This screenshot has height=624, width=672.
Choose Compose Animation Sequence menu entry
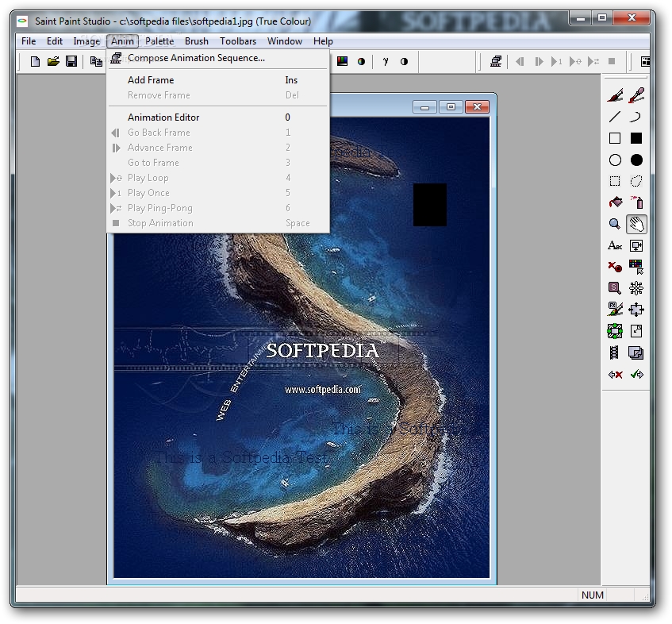[217, 58]
